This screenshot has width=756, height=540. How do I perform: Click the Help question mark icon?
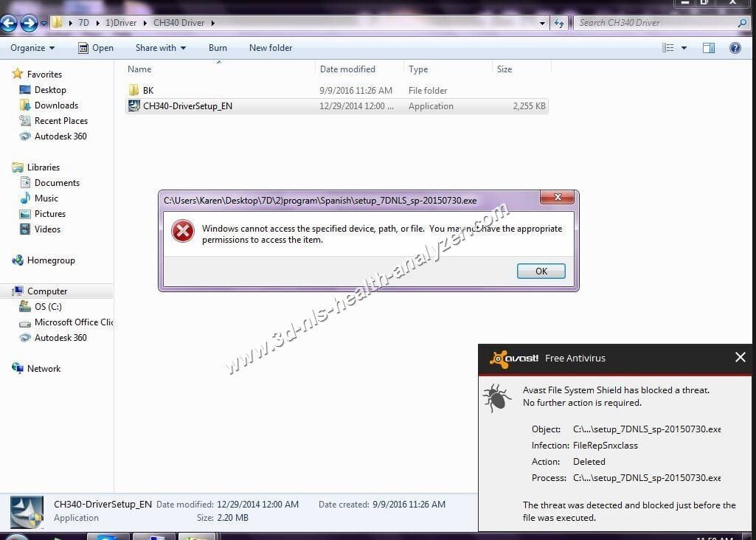click(x=735, y=48)
